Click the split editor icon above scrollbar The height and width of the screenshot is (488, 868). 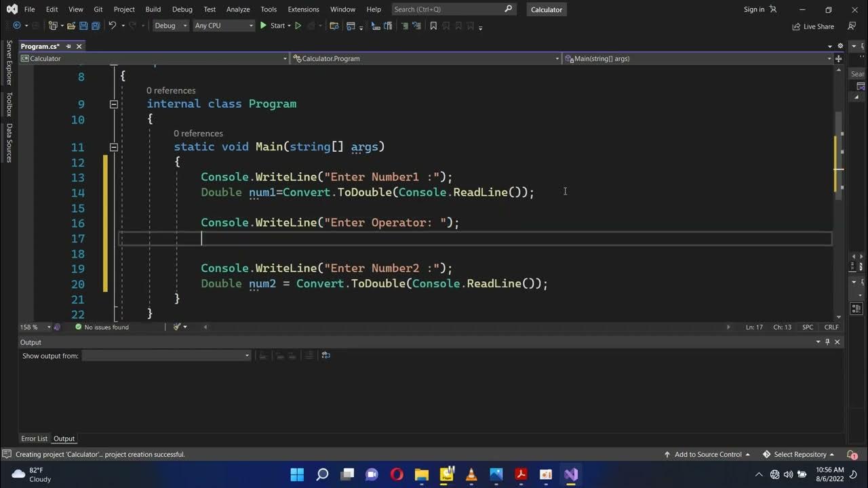[x=839, y=58]
